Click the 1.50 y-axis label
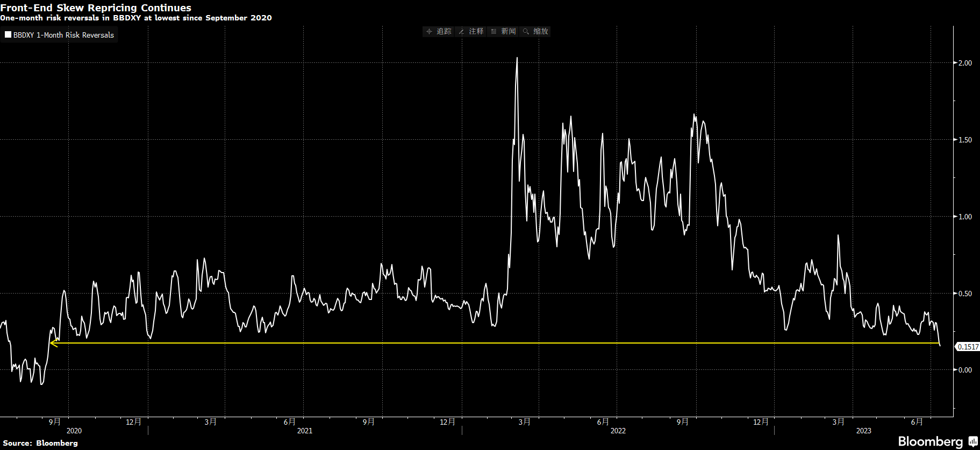The height and width of the screenshot is (450, 980). tap(965, 140)
